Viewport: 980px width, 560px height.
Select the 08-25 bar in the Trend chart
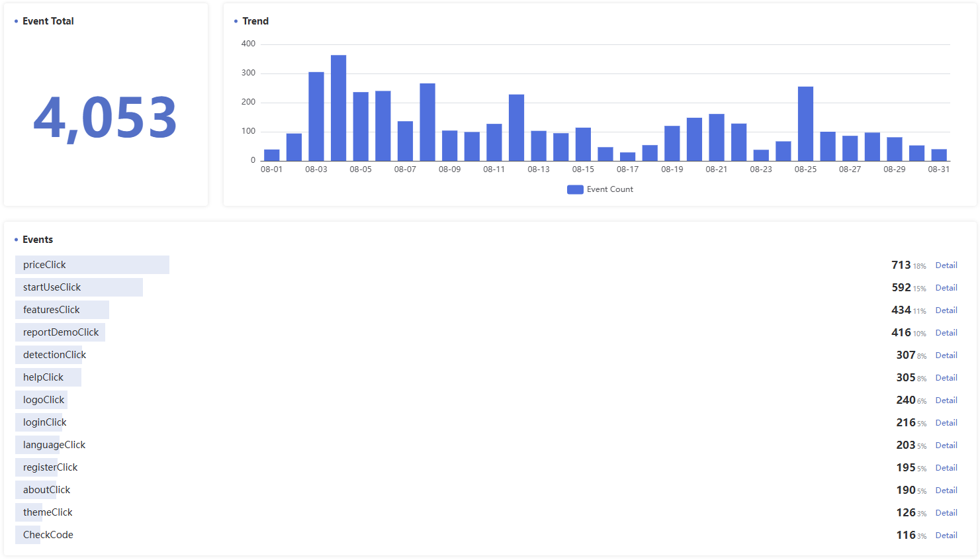(x=805, y=124)
